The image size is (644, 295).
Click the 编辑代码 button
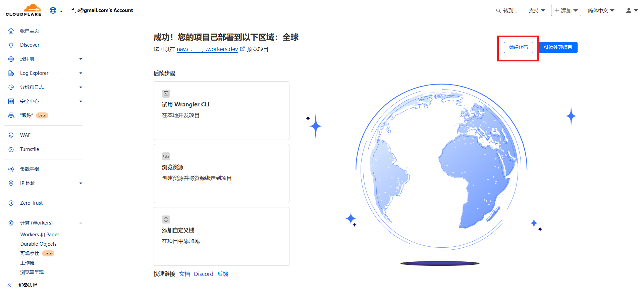[518, 47]
